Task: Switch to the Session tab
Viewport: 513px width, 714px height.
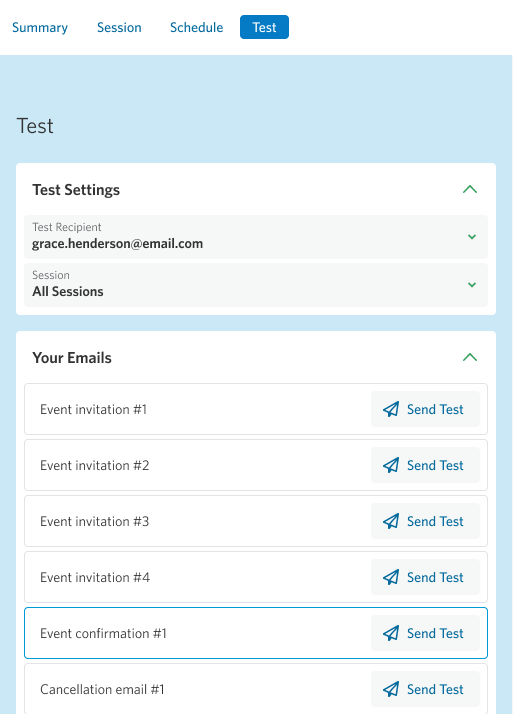Action: tap(119, 27)
